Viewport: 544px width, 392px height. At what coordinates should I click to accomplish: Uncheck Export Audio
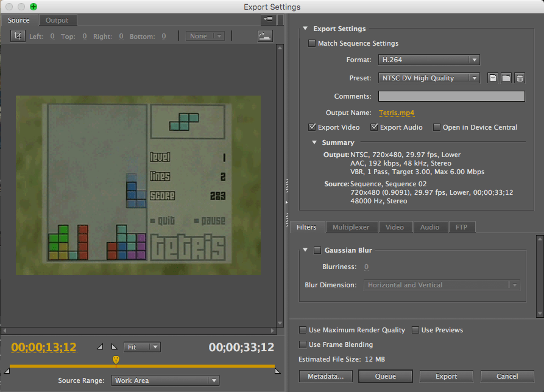374,127
